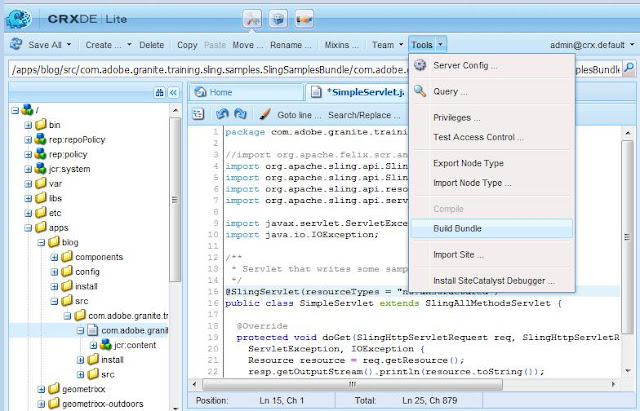Click Search/Replace in editor toolbar
This screenshot has height=411, width=640.
pyautogui.click(x=364, y=115)
